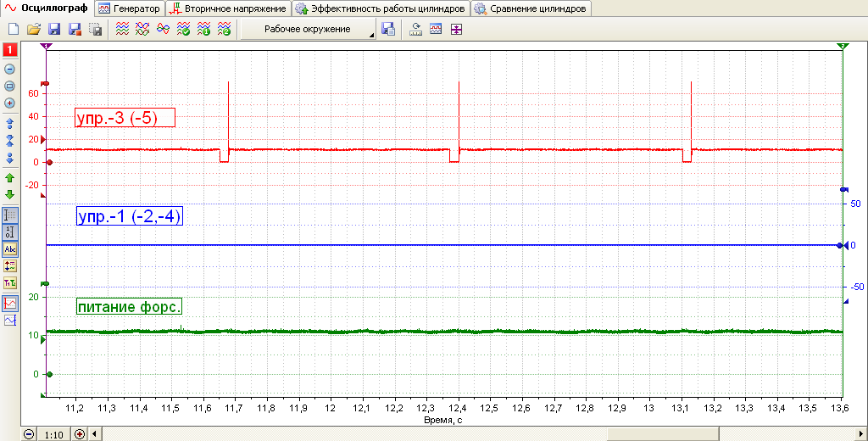This screenshot has height=441, width=868.
Task: Click the red upper range flag marker above 60
Action: (46, 84)
